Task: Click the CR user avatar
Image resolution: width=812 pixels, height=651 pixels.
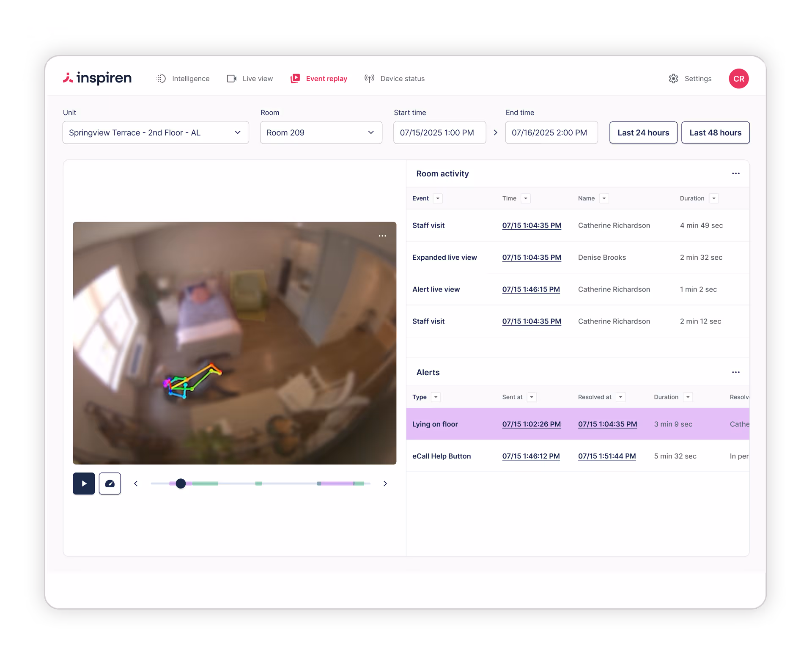Action: [738, 79]
